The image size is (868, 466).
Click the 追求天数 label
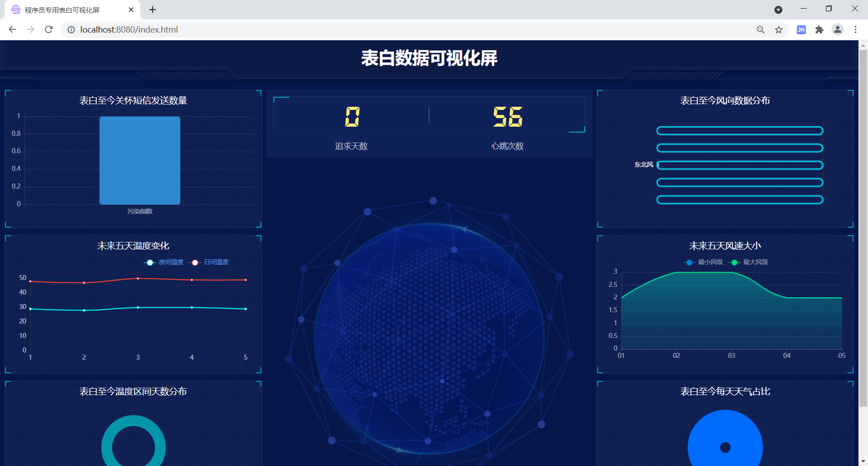pos(351,146)
